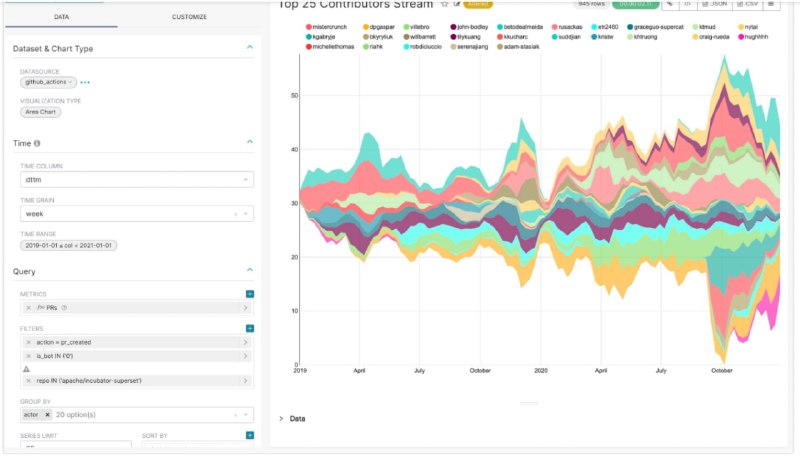The height and width of the screenshot is (459, 800).
Task: Open the Time Column dttm dropdown
Action: pos(137,180)
